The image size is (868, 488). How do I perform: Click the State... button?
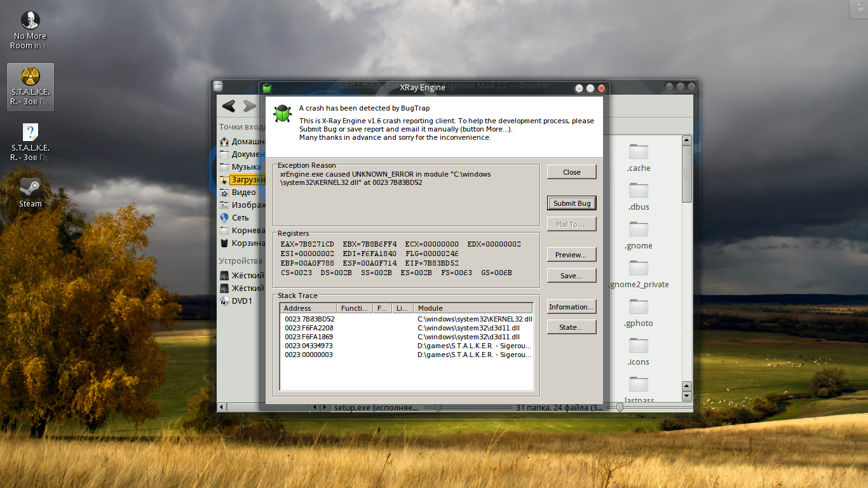[572, 327]
